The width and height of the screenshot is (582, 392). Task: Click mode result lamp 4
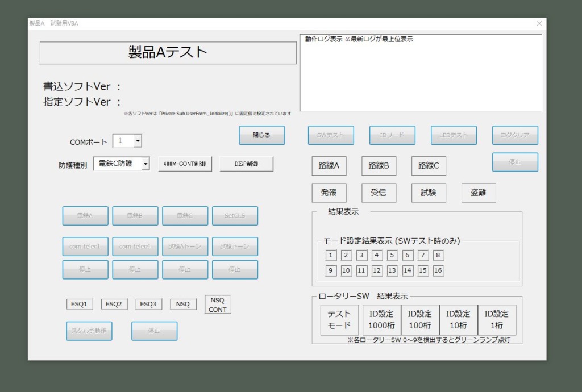[377, 255]
